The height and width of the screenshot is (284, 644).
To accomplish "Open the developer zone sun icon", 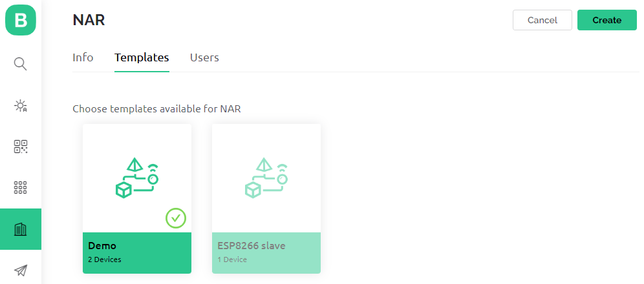I will coord(21,105).
